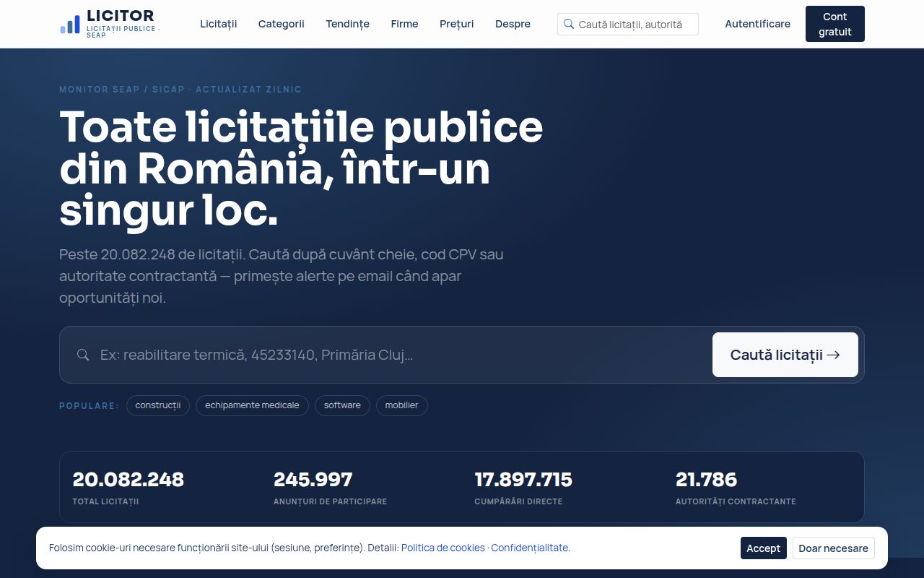Select the echipamente medicale popular tag
The height and width of the screenshot is (578, 924).
pyautogui.click(x=252, y=405)
